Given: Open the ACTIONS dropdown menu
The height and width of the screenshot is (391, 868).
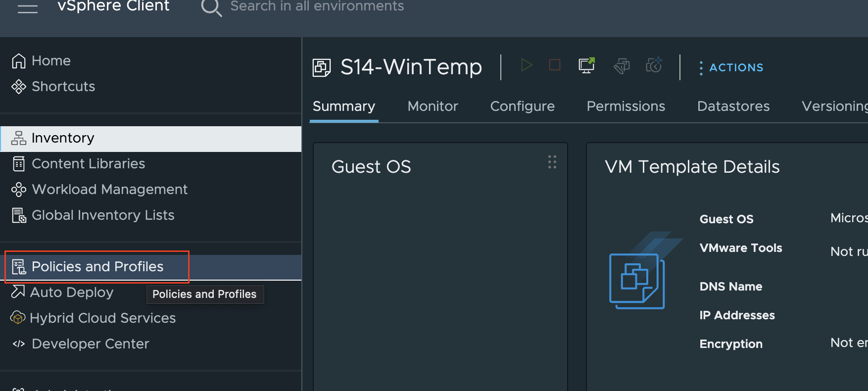Looking at the screenshot, I should (x=731, y=68).
